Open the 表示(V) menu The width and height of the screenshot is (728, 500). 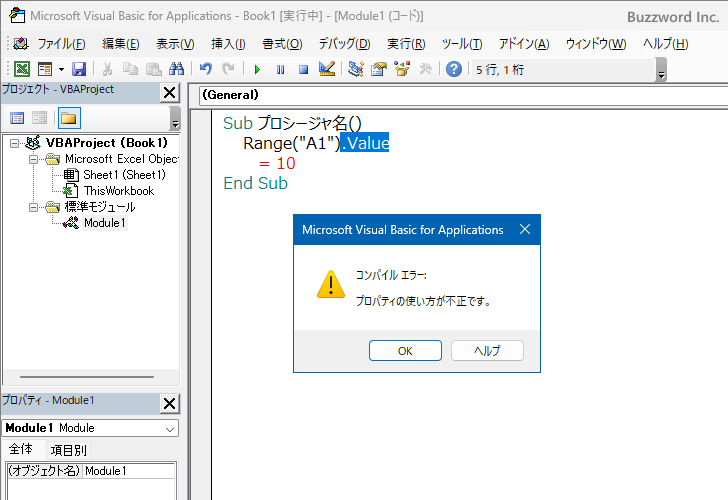coord(175,44)
